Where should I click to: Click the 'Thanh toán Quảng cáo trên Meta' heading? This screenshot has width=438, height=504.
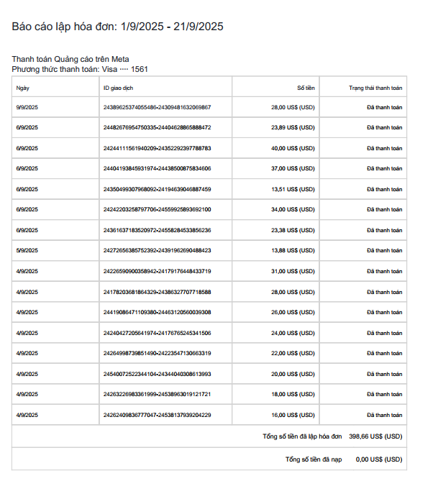[x=70, y=59]
